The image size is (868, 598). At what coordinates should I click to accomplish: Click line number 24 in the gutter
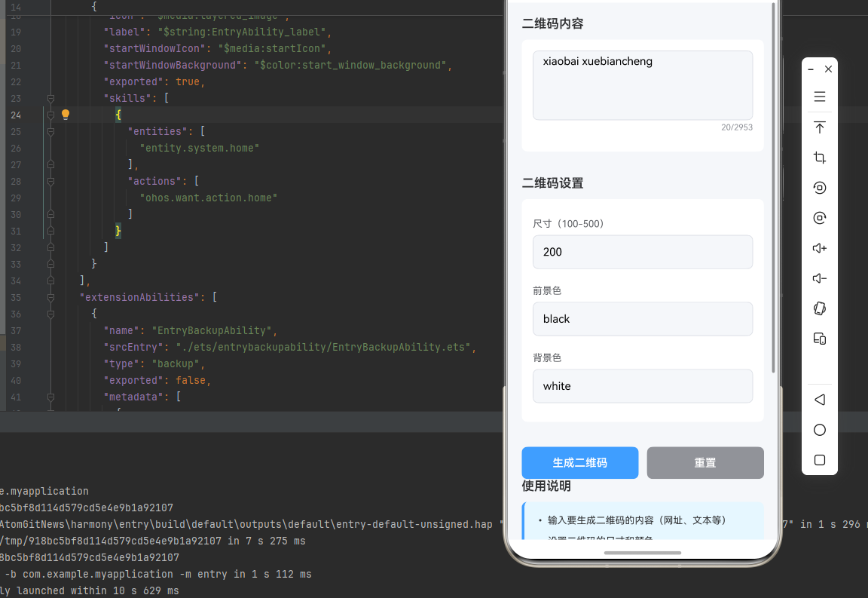(16, 115)
